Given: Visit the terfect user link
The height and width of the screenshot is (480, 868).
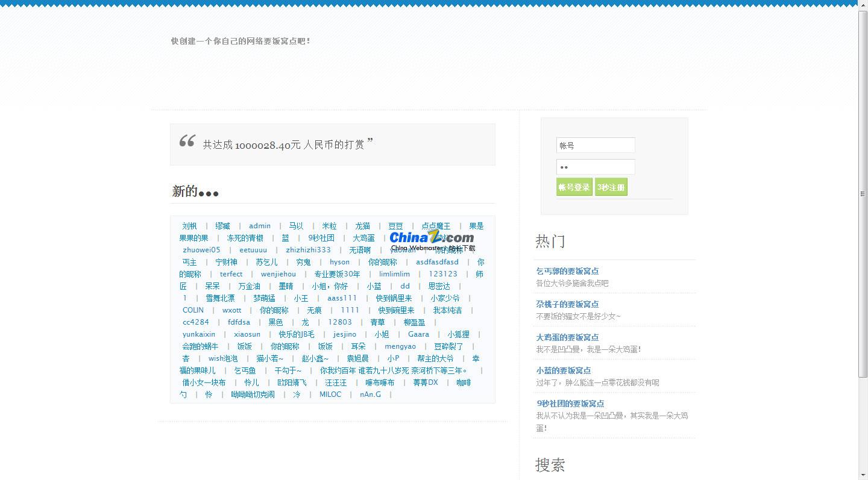Looking at the screenshot, I should pos(231,274).
